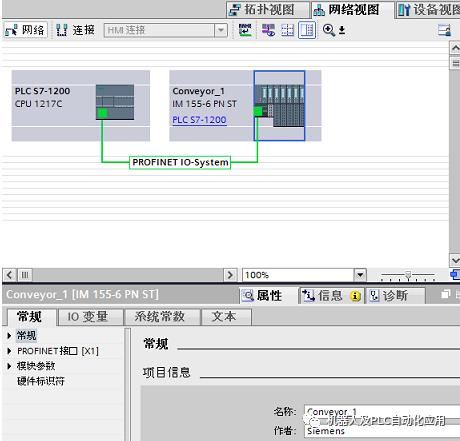Click the 网络 (Network) toolbar button
The height and width of the screenshot is (441, 460).
point(25,30)
